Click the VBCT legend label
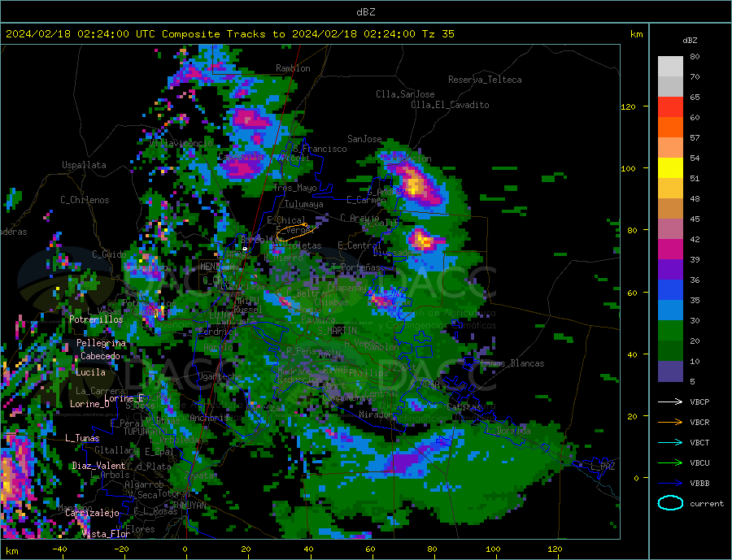 699,442
